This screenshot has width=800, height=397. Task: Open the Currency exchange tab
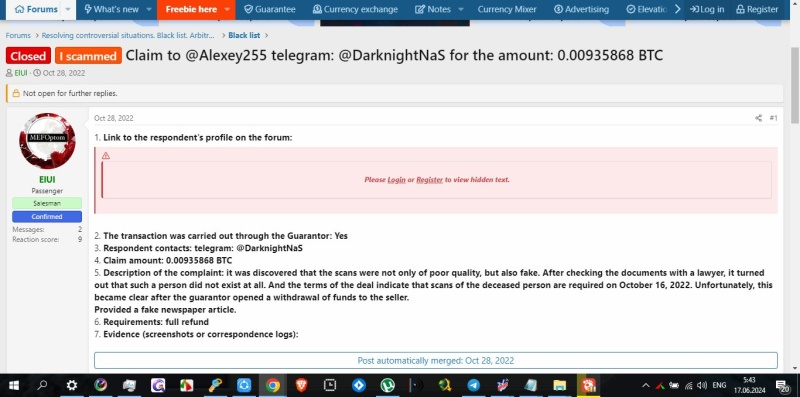click(x=355, y=9)
